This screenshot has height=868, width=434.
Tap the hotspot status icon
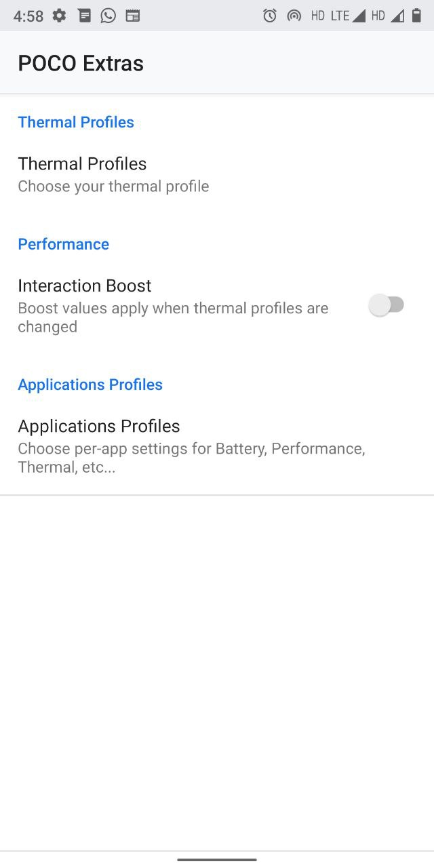point(294,16)
